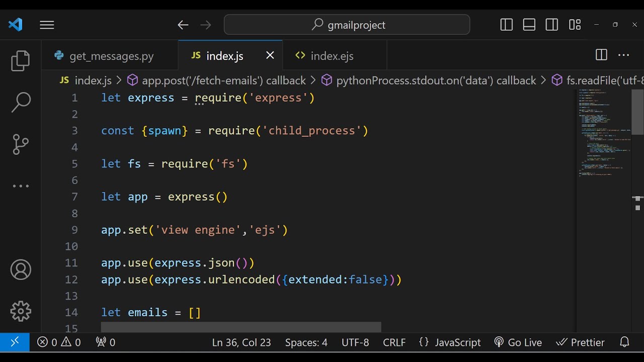Open the Manage gear icon
Viewport: 644px width, 362px height.
click(21, 311)
